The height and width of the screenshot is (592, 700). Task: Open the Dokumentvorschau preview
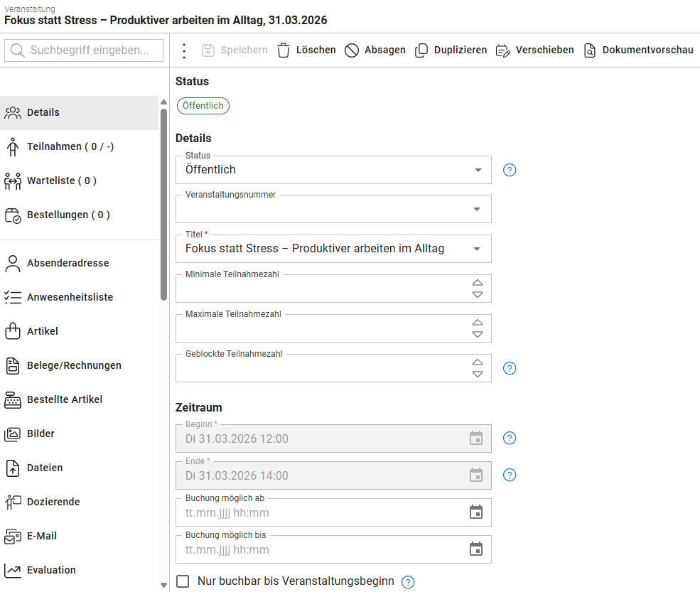click(638, 50)
